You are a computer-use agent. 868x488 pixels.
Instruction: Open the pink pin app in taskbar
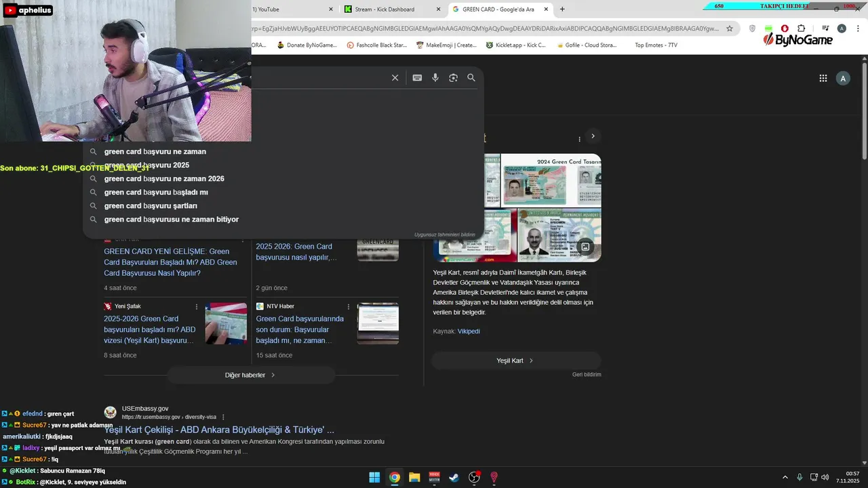[494, 477]
